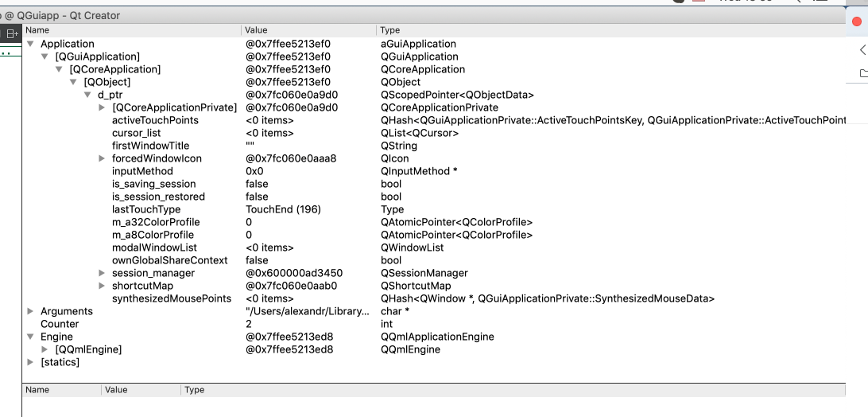The height and width of the screenshot is (417, 868).
Task: Click the folder icon at the right edge
Action: pos(863,73)
